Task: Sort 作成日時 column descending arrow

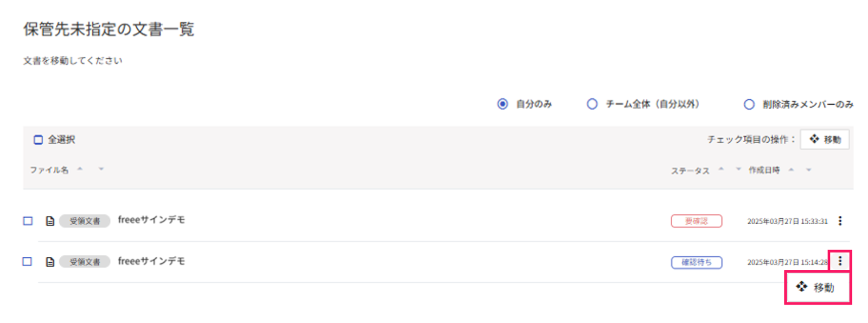Action: tap(808, 170)
